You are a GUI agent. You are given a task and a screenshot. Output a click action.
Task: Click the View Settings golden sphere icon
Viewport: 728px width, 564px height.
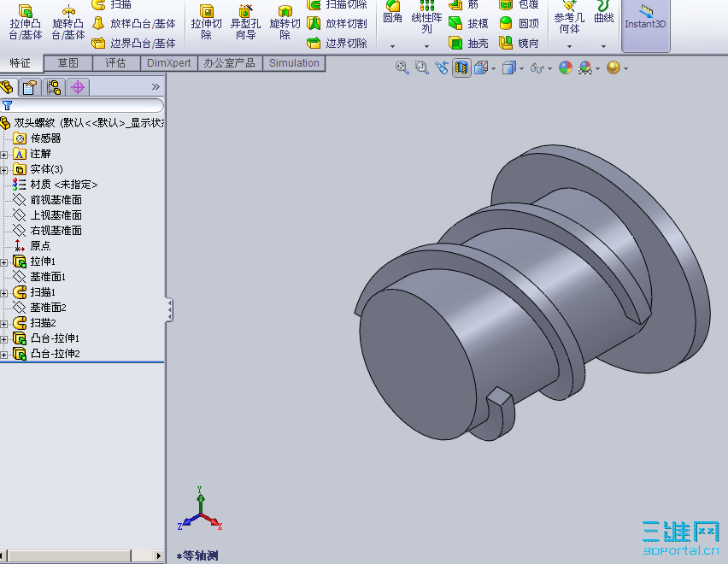(614, 68)
